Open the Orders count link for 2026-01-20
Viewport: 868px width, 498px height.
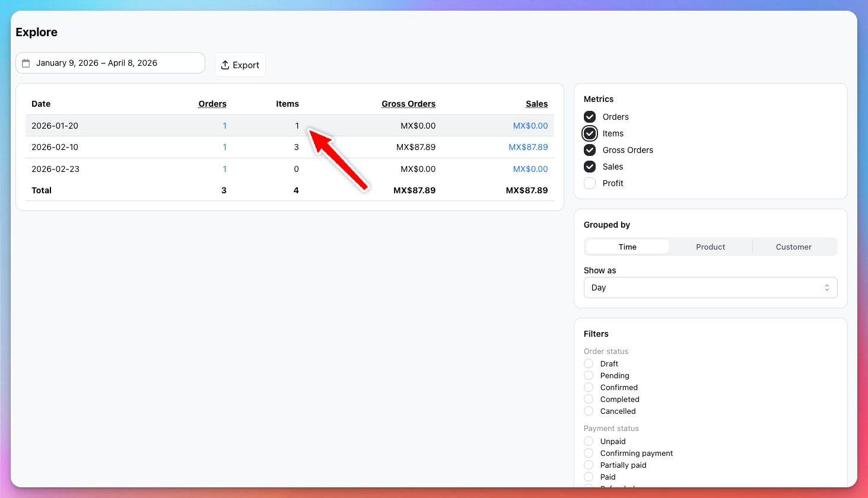224,126
